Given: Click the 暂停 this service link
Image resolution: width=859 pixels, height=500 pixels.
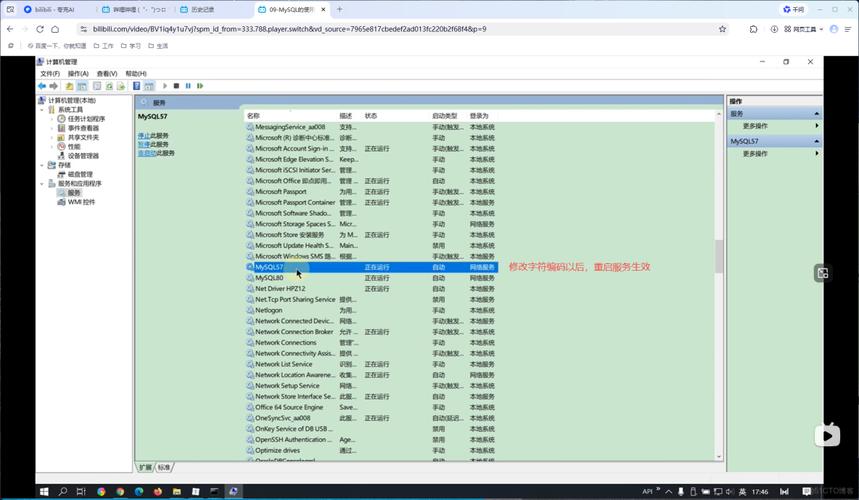Looking at the screenshot, I should [144, 144].
